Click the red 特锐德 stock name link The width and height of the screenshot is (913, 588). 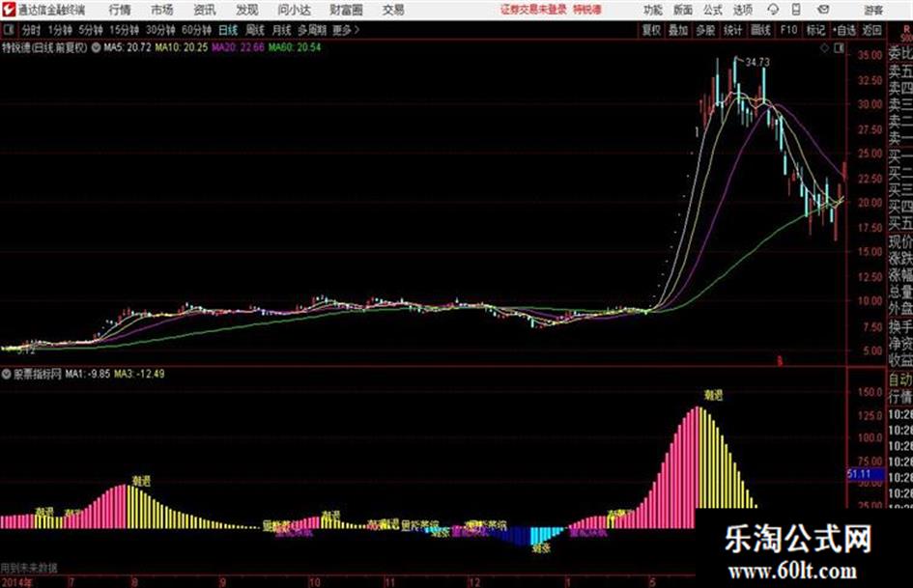587,10
